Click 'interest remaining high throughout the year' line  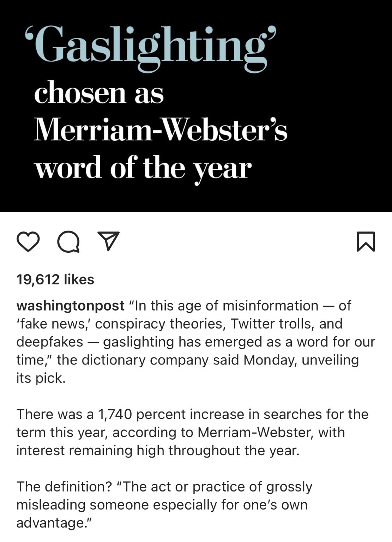pos(158,450)
